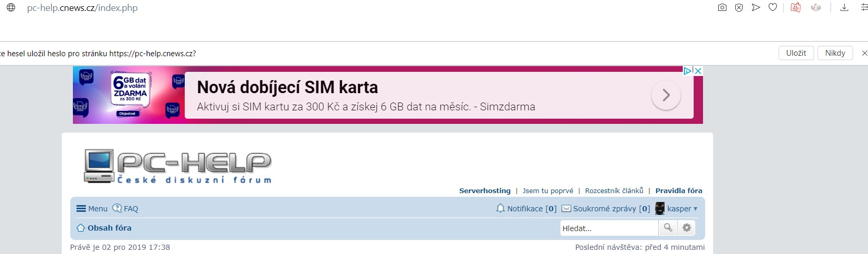Open Soukromé zprávy envelope icon
868x254 pixels.
566,209
